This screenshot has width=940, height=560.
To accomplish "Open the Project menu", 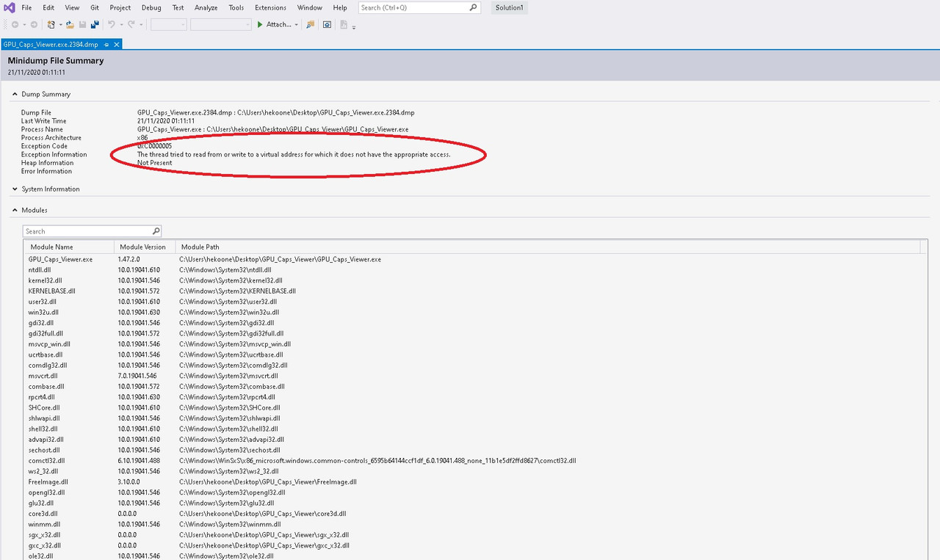I will [x=120, y=7].
